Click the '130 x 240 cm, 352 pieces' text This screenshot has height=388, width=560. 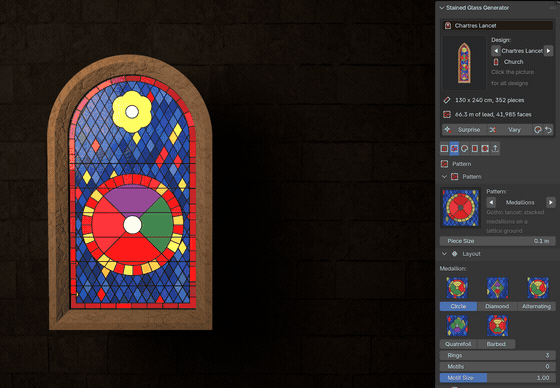490,100
